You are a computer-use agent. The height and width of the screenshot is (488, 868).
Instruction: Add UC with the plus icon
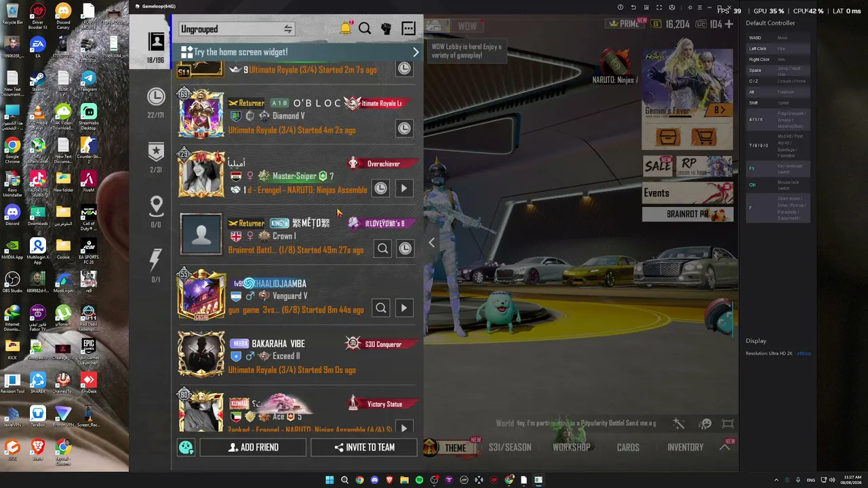tap(729, 24)
